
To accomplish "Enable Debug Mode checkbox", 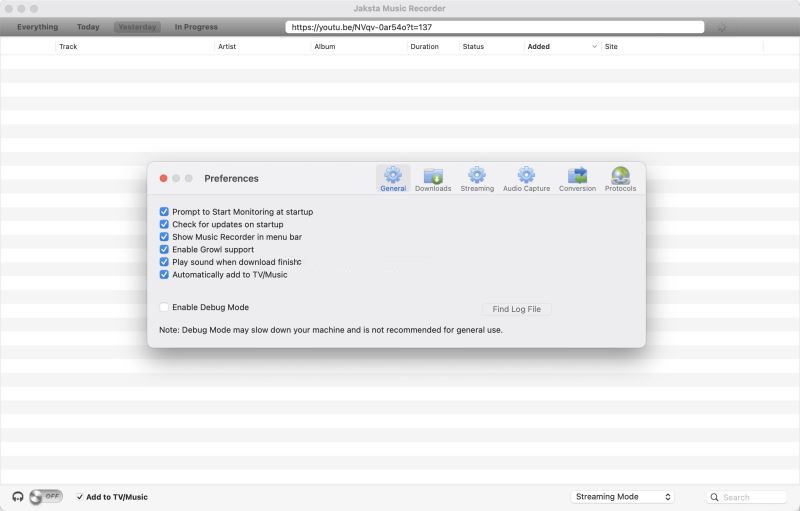I will pos(164,307).
